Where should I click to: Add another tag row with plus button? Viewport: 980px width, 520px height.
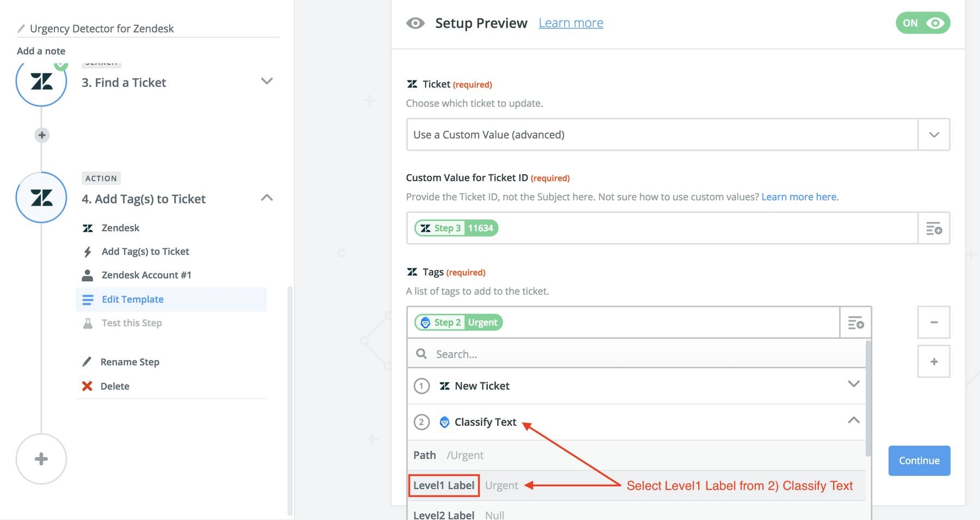coord(934,362)
